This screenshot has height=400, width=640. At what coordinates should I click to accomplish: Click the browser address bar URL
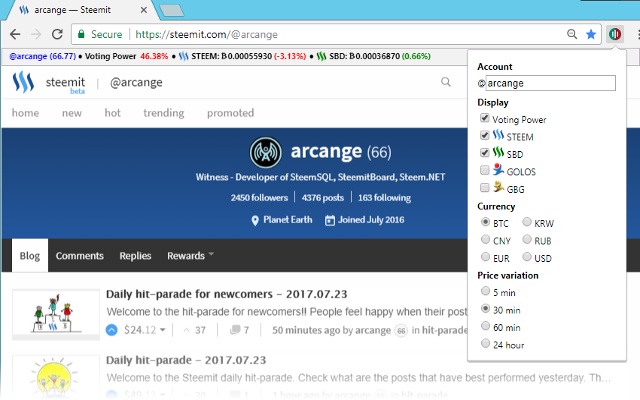pyautogui.click(x=207, y=34)
